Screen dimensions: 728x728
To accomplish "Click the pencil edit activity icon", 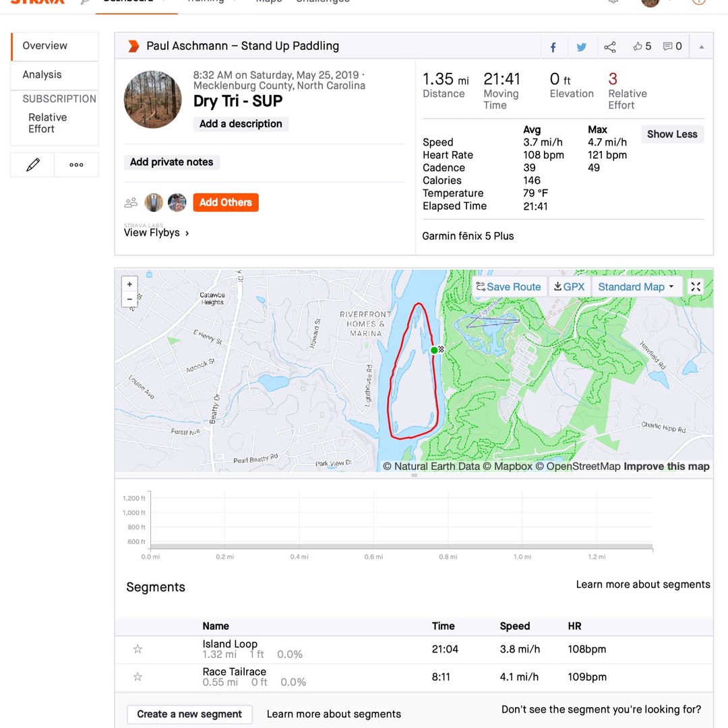I will 32,164.
